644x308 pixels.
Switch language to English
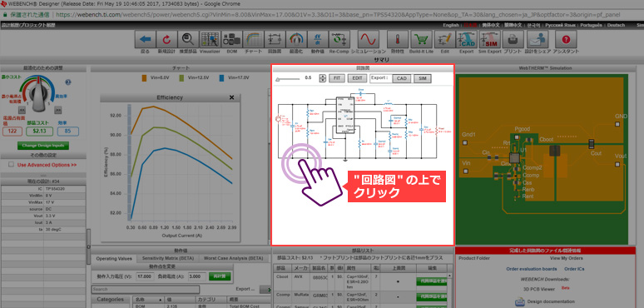pyautogui.click(x=451, y=25)
